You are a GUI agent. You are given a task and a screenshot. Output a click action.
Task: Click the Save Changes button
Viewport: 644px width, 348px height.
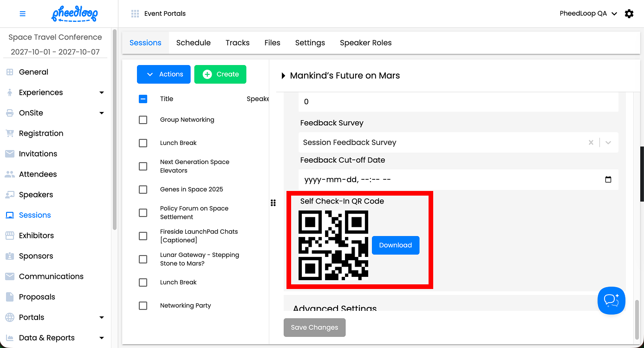pyautogui.click(x=315, y=328)
